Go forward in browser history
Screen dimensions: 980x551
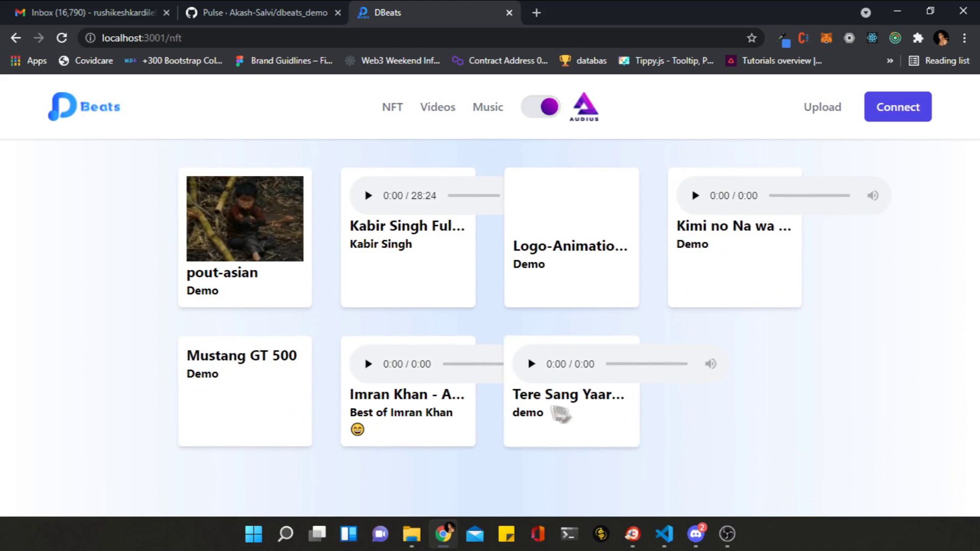click(39, 38)
